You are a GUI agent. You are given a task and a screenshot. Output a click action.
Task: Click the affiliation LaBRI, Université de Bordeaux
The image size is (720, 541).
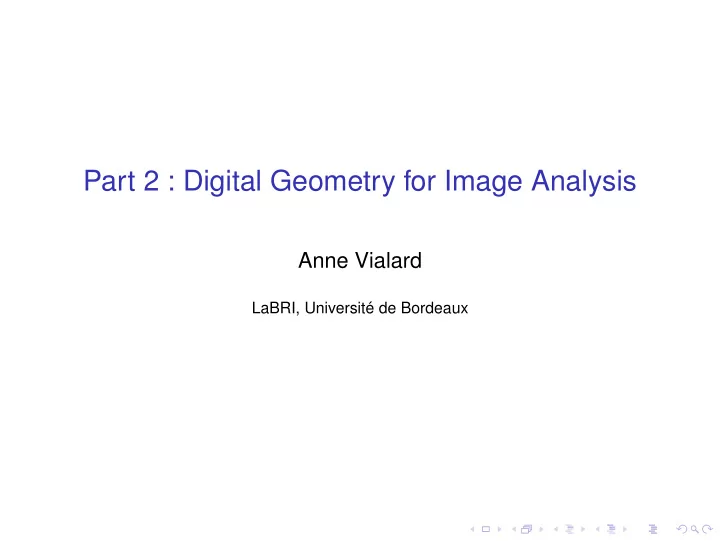[360, 308]
